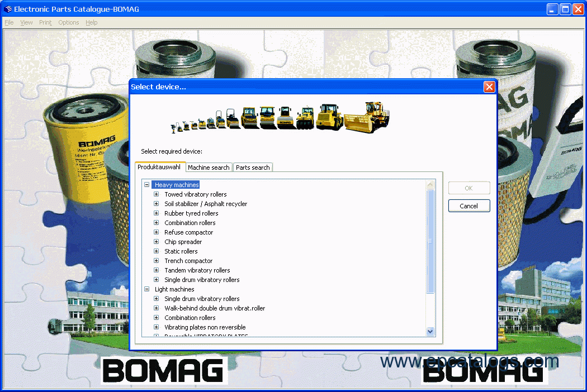
Task: Maximize the Electronic Parts Catalogue window
Action: pyautogui.click(x=565, y=9)
